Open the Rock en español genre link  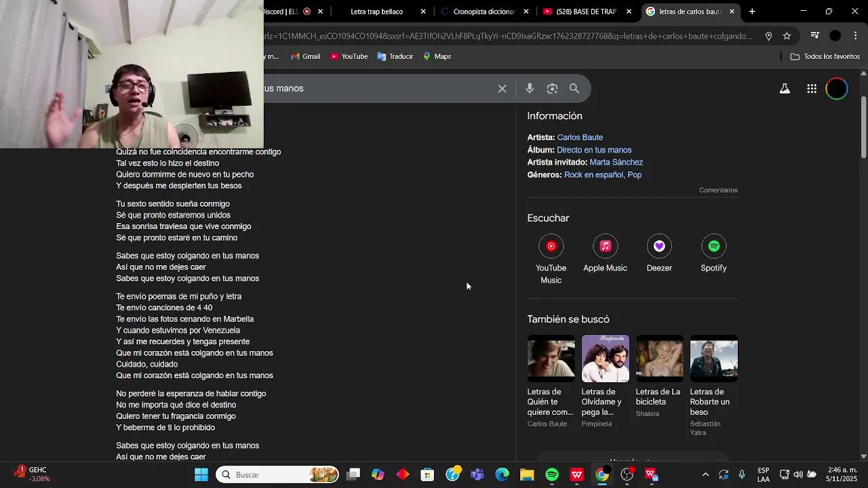(x=593, y=175)
